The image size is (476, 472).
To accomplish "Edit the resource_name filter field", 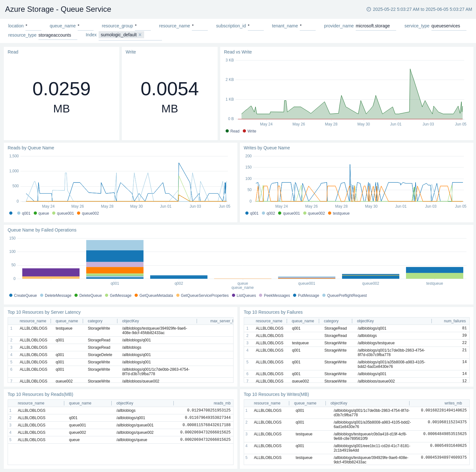I will (200, 26).
